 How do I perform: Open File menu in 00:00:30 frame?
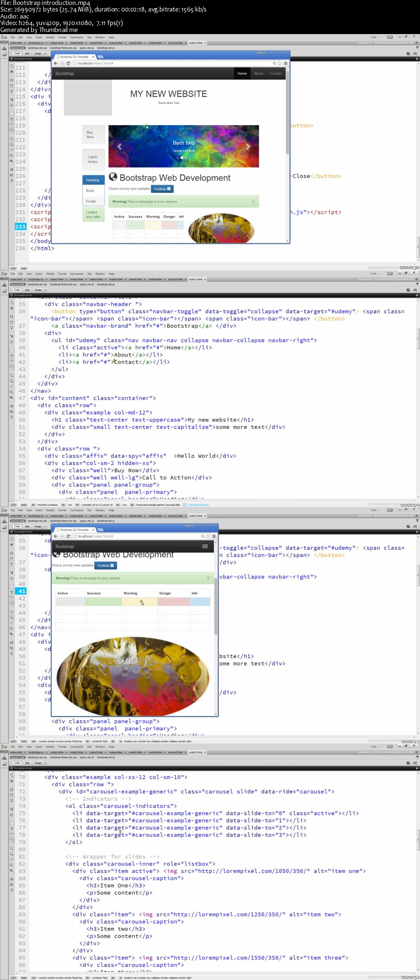(x=13, y=37)
